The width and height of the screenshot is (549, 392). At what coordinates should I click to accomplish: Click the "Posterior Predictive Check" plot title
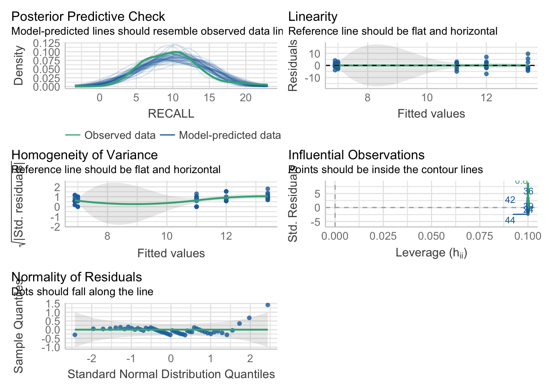click(x=88, y=17)
